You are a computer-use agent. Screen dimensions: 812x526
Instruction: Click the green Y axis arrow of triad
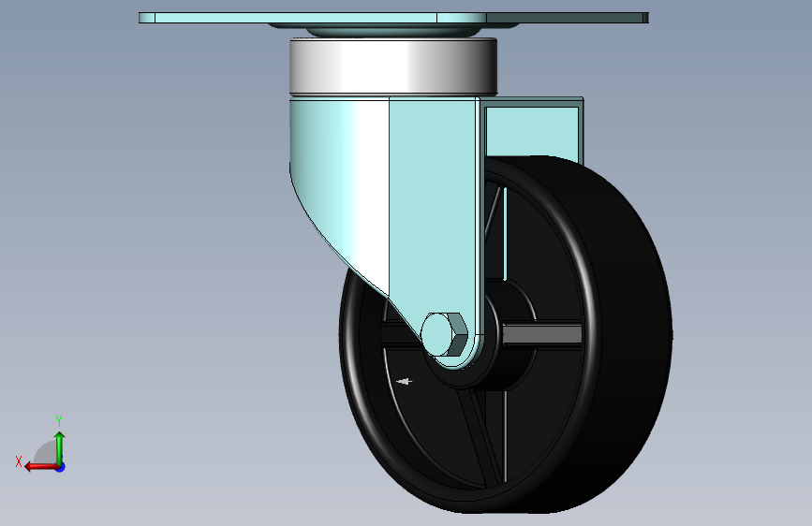[x=60, y=447]
